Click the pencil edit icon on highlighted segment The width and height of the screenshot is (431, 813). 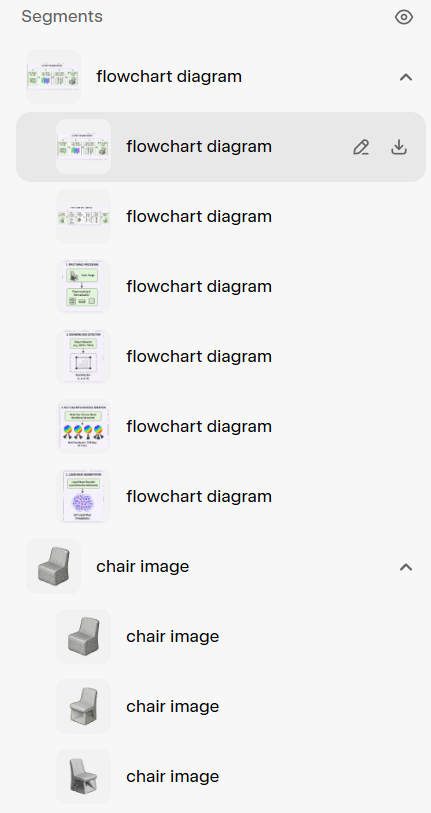click(361, 147)
